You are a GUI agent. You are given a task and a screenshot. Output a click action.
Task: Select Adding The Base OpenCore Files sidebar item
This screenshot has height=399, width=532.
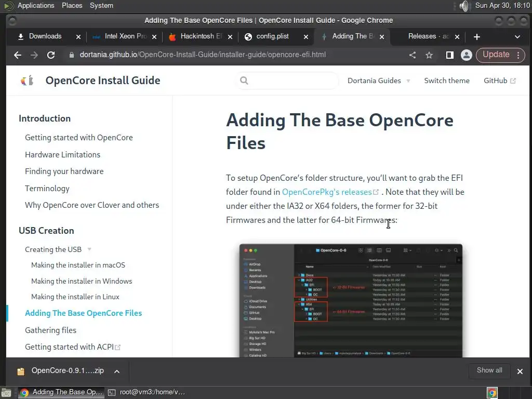(x=84, y=313)
